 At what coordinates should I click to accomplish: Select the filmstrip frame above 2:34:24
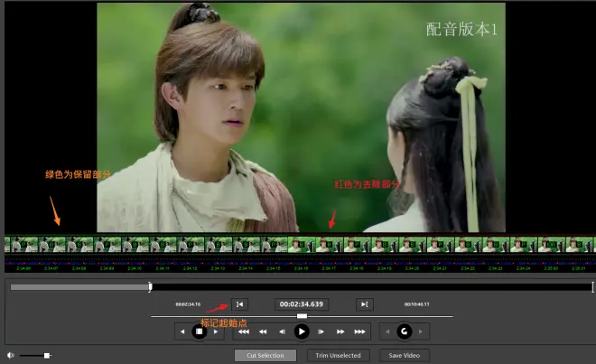click(x=524, y=245)
